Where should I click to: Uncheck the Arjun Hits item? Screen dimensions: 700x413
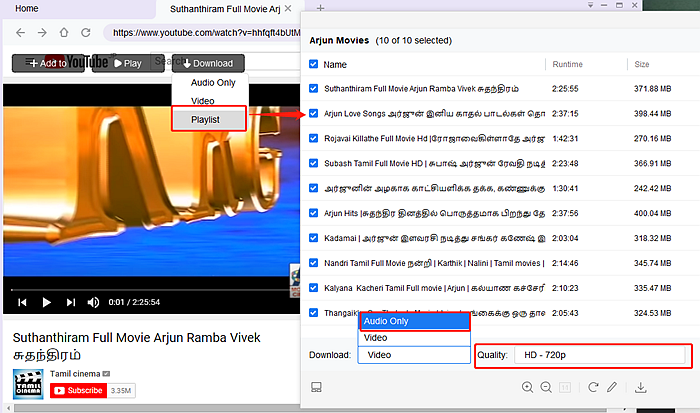pyautogui.click(x=313, y=213)
